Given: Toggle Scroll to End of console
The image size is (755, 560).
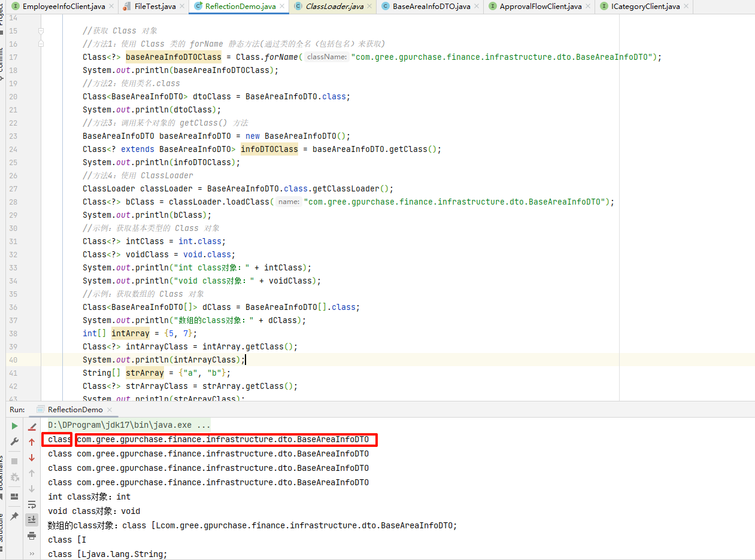Looking at the screenshot, I should 32,520.
